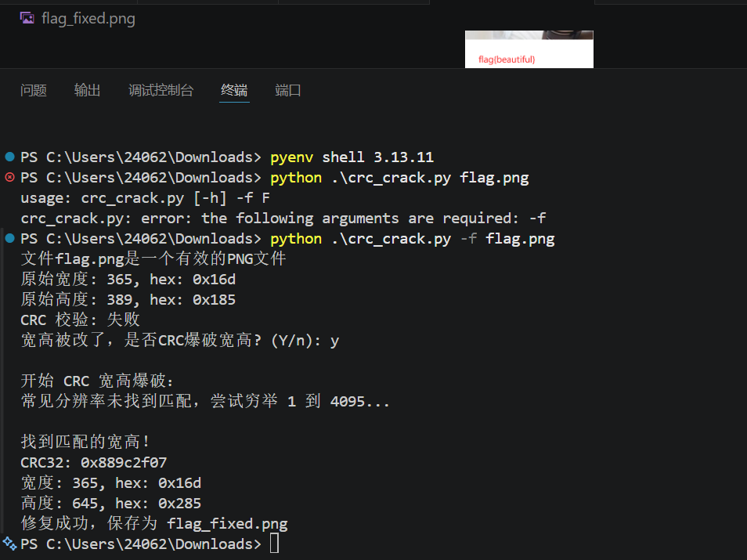Select the 终端 (Terminal) tab
This screenshot has height=560, width=747.
[x=234, y=90]
